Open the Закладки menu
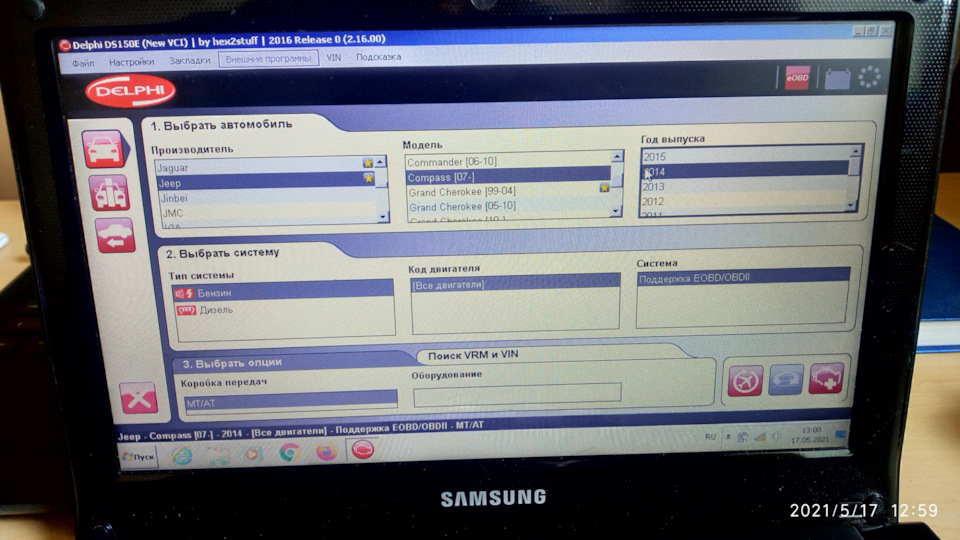960x540 pixels. pos(189,61)
